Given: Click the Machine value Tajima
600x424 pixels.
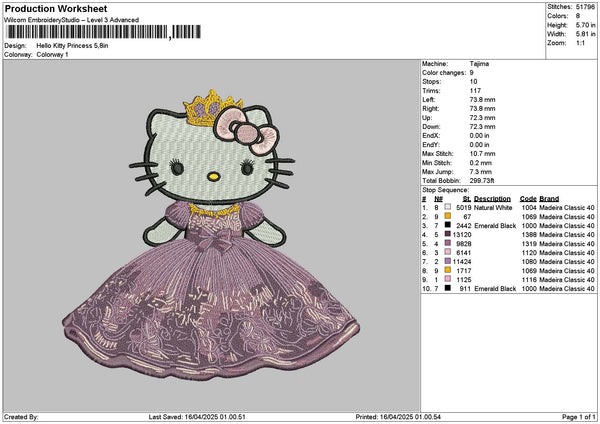Looking at the screenshot, I should click(x=479, y=64).
